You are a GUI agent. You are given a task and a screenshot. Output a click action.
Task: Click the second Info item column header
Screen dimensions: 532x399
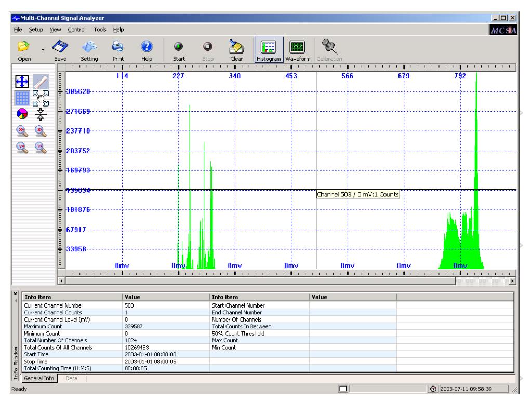[259, 297]
